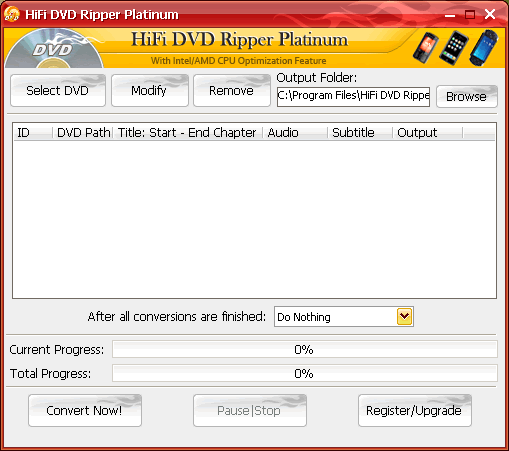Remove the selected entry with the Remove button

pyautogui.click(x=232, y=91)
